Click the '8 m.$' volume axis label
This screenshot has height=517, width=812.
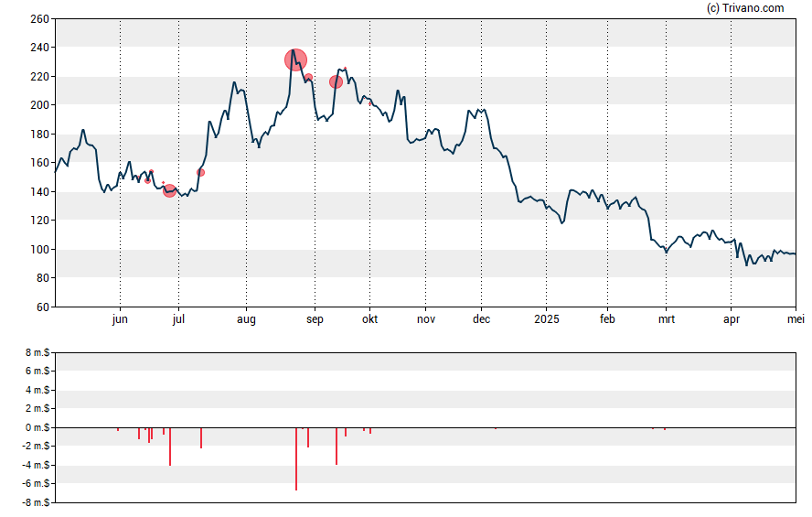[x=37, y=353]
